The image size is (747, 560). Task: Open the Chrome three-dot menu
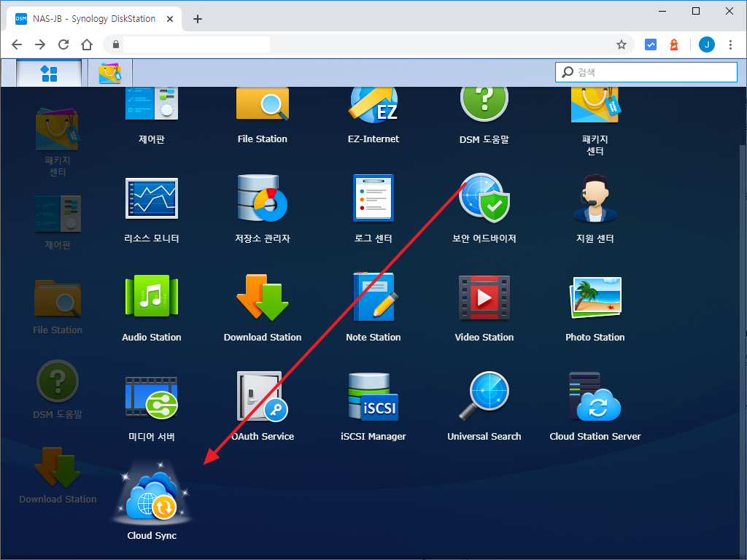coord(730,44)
